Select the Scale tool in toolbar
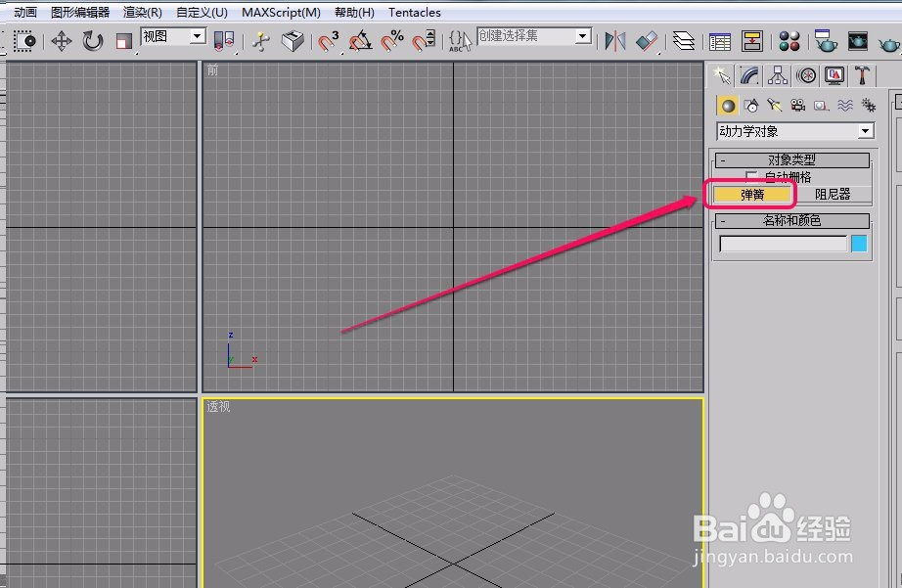902x588 pixels. coord(123,41)
